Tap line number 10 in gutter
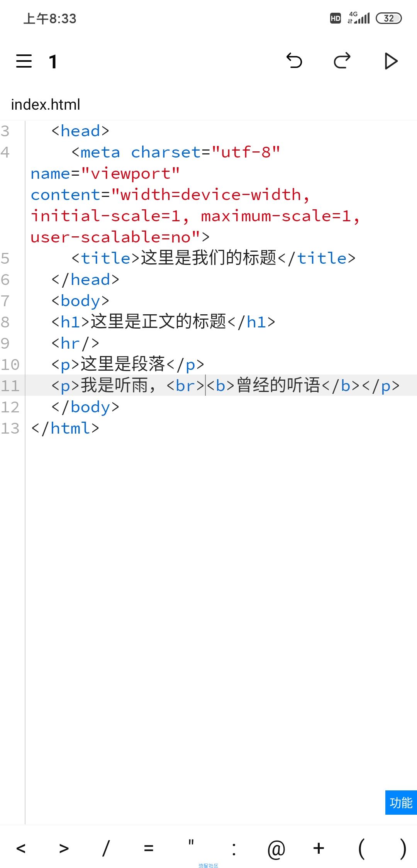 (10, 364)
